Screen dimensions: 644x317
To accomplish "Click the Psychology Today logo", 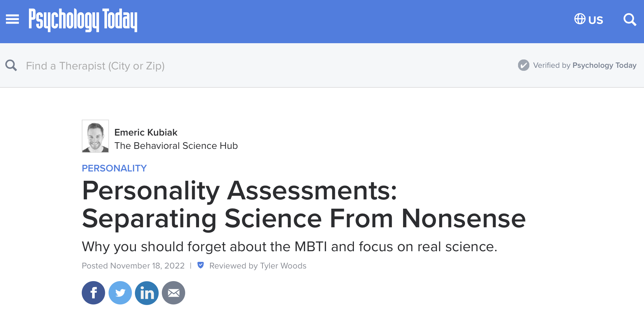I will (x=83, y=20).
